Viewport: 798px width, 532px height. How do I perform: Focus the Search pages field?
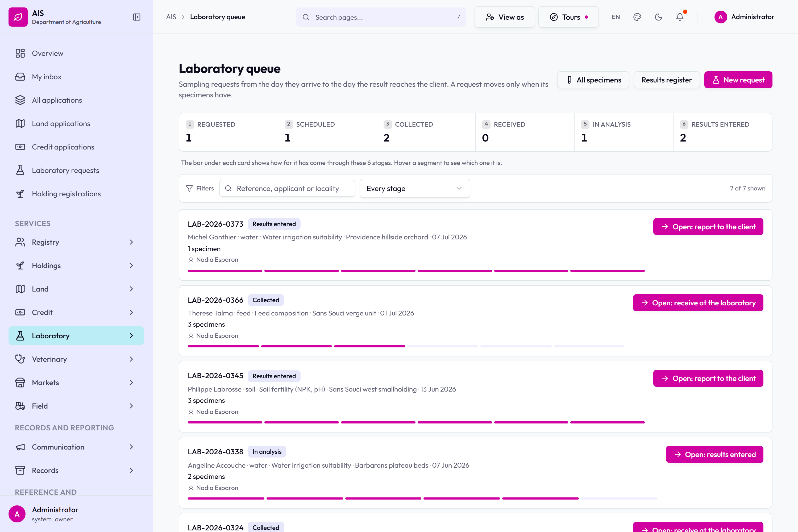click(381, 17)
